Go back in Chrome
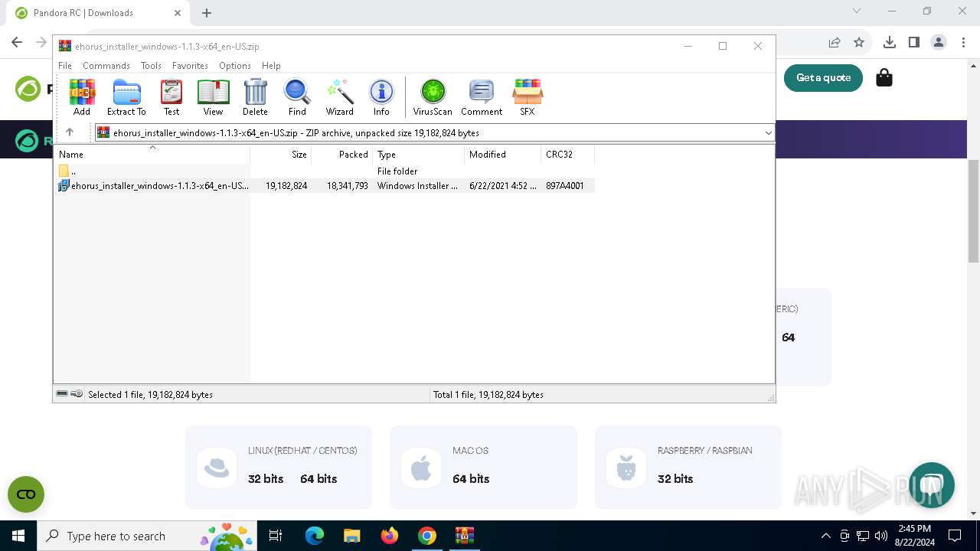Screen dimensions: 980x551 pos(17,42)
